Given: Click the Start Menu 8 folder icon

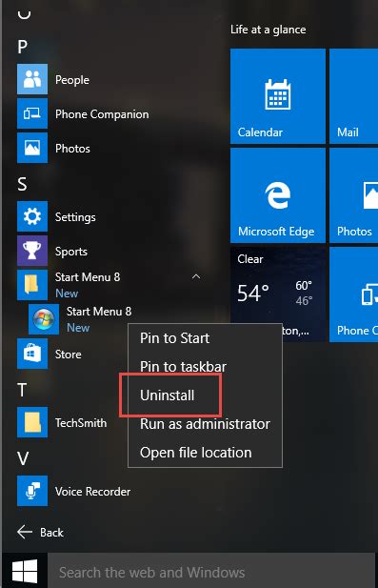Looking at the screenshot, I should (x=32, y=285).
